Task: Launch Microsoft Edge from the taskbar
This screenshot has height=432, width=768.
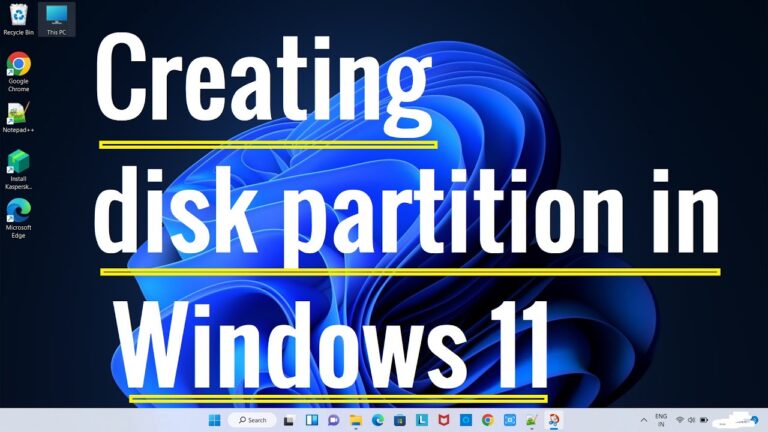Action: [378, 420]
